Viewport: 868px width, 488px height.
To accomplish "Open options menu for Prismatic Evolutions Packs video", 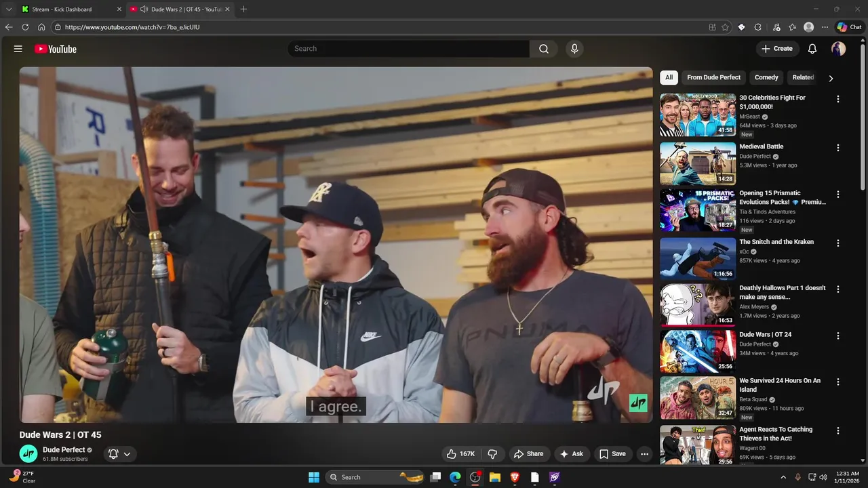I will [x=838, y=194].
